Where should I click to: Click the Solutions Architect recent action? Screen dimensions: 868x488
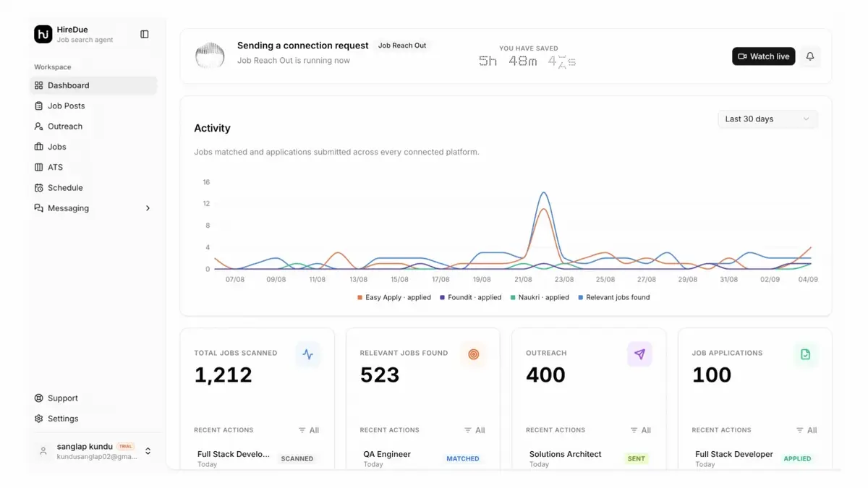coord(589,458)
